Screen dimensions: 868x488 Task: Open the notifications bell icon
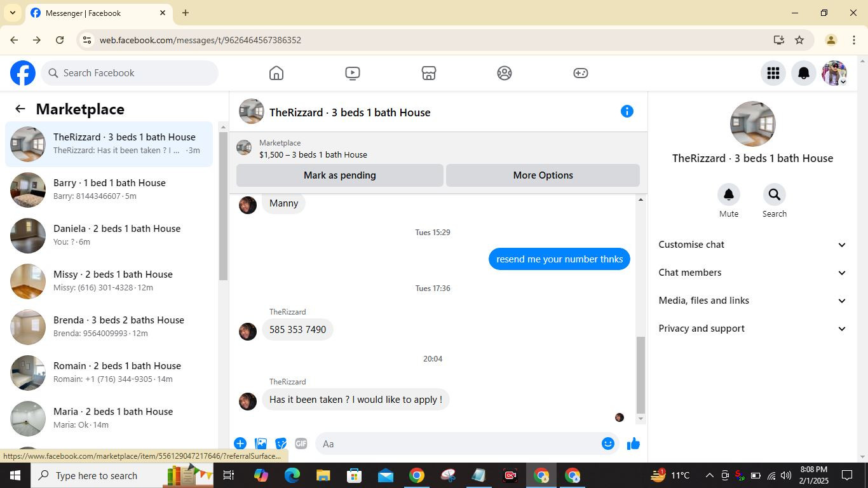[x=804, y=73]
